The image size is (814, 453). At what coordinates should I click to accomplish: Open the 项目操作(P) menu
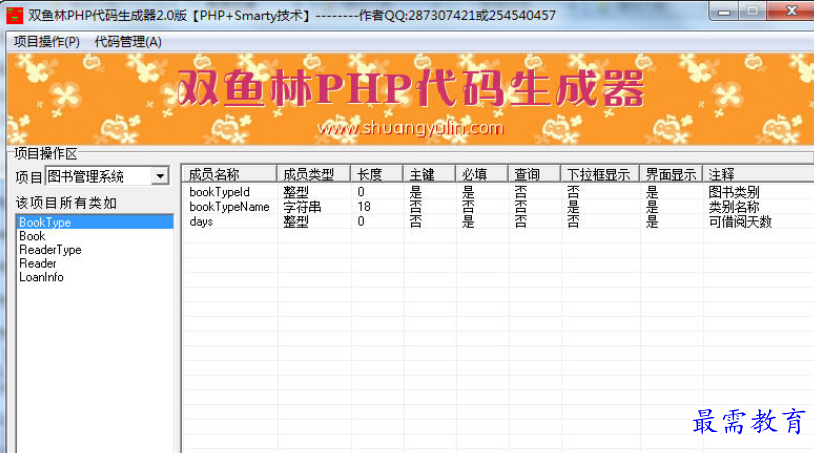[x=47, y=42]
